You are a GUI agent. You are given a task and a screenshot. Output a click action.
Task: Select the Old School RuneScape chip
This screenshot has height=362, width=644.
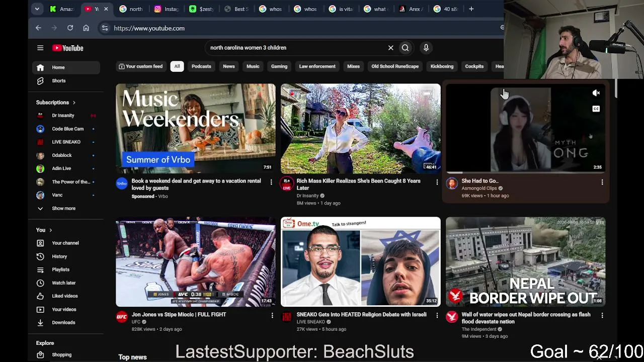395,66
